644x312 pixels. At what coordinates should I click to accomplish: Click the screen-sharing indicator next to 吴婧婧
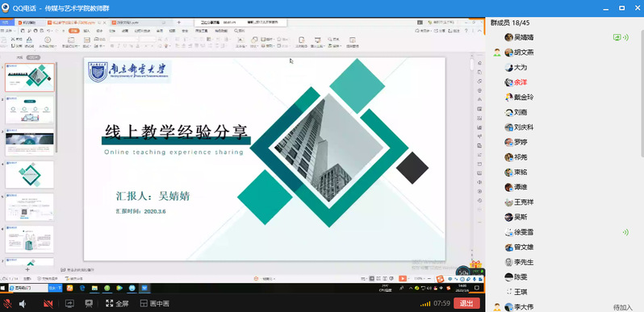point(617,37)
